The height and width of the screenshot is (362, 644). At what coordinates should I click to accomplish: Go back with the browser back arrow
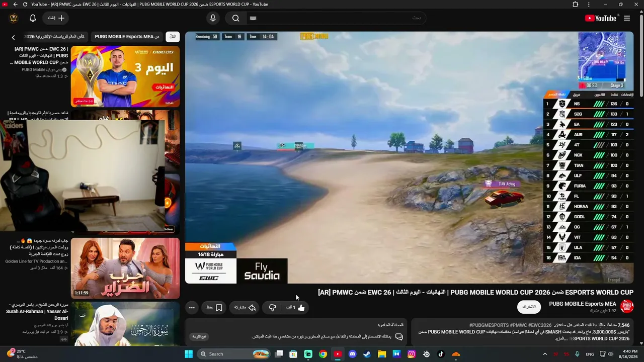[15, 5]
